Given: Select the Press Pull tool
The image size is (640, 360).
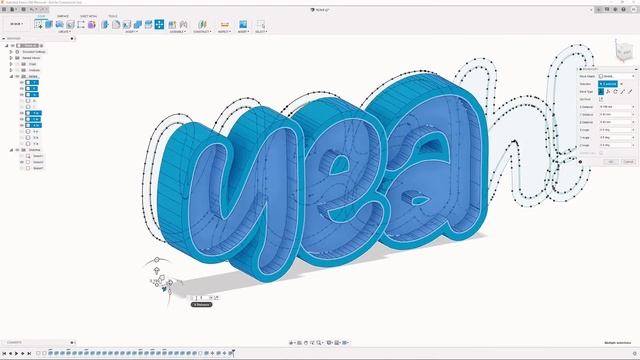Looking at the screenshot, I should tap(105, 24).
